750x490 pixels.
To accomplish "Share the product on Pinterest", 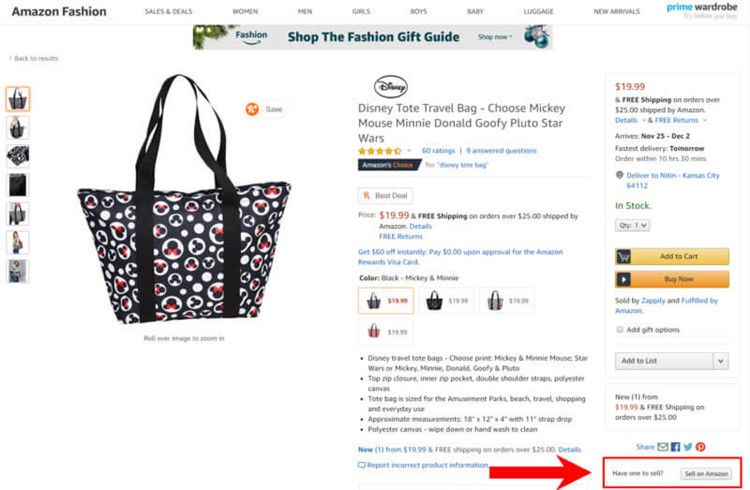I will [x=701, y=446].
